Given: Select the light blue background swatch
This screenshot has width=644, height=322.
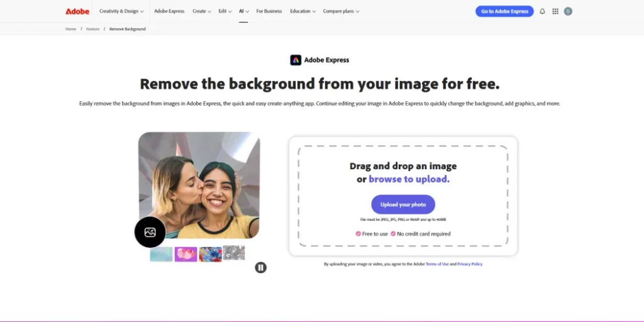Looking at the screenshot, I should [161, 254].
